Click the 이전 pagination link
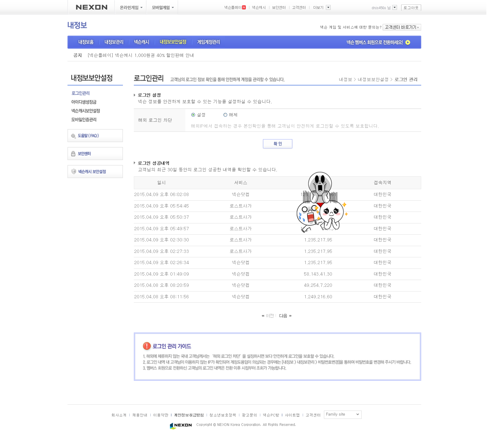The image size is (489, 448). (268, 316)
